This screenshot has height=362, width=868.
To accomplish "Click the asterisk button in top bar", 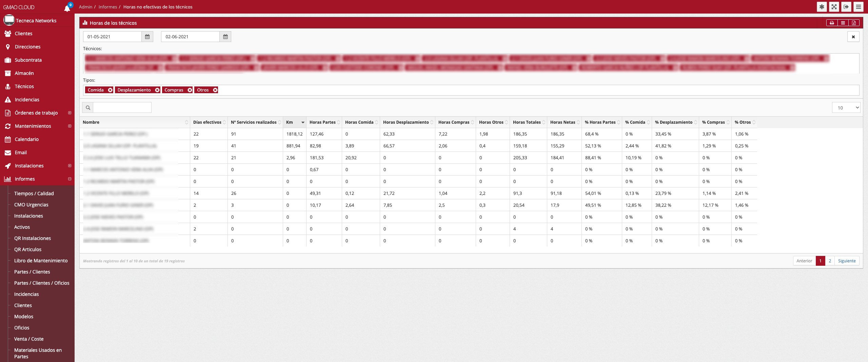I will click(x=822, y=7).
